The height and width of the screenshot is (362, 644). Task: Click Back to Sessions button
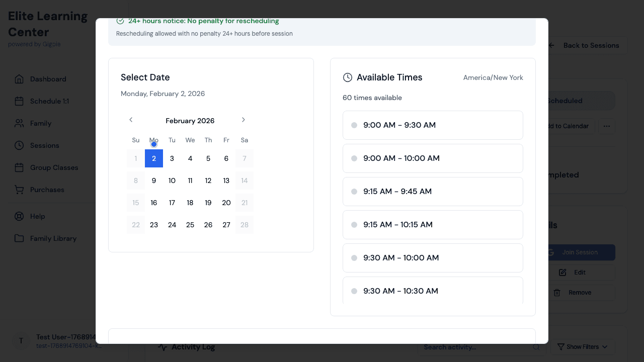(x=587, y=45)
